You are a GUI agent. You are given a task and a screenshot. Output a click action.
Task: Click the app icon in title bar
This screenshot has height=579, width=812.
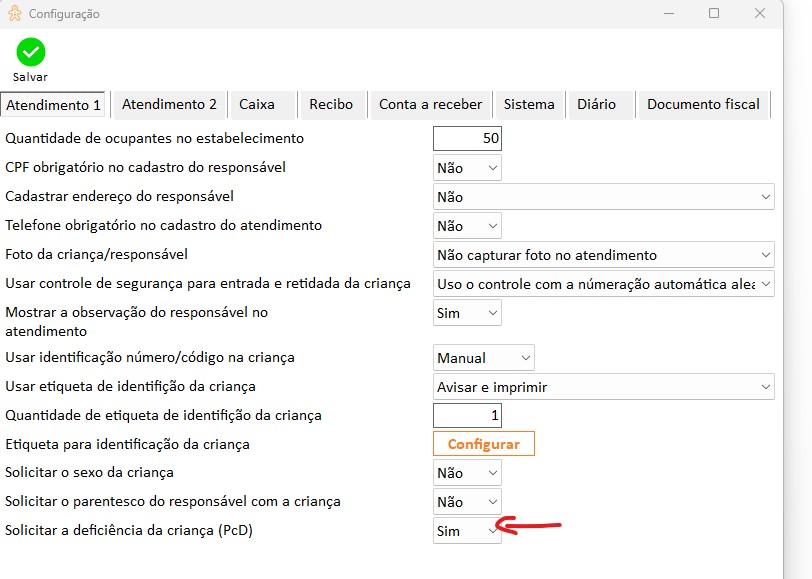tap(14, 14)
